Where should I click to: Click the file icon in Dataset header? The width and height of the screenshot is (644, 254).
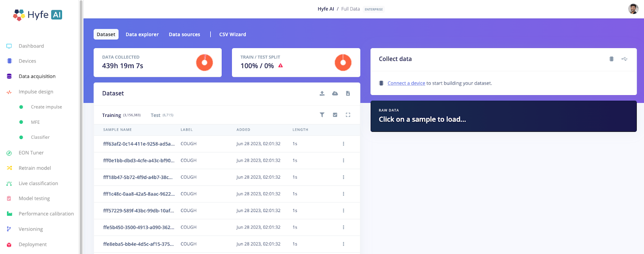pos(348,94)
